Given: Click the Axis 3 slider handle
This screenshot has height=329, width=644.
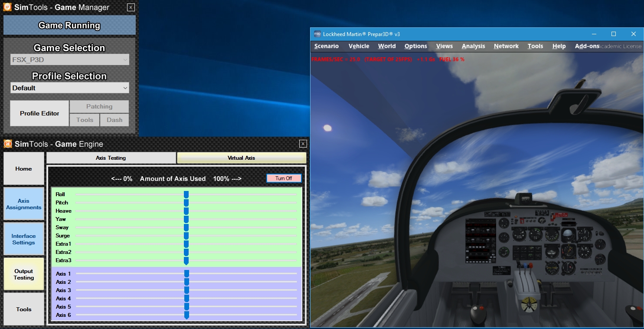Looking at the screenshot, I should pos(186,290).
